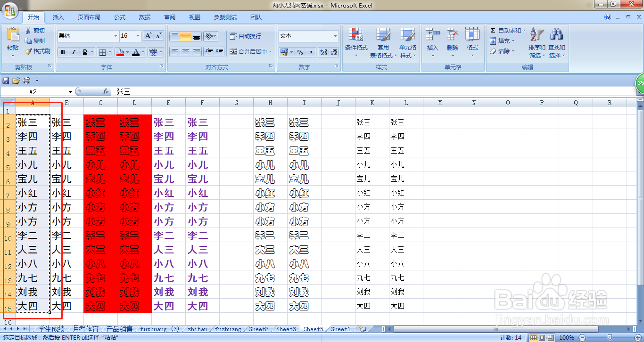Click the Cell Styles (单元格样式) icon
This screenshot has height=342, width=644.
point(408,35)
